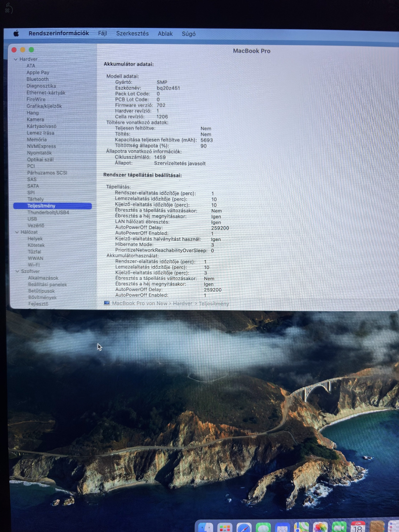Open Launchpad from the Dock
399x532 pixels.
(225, 527)
